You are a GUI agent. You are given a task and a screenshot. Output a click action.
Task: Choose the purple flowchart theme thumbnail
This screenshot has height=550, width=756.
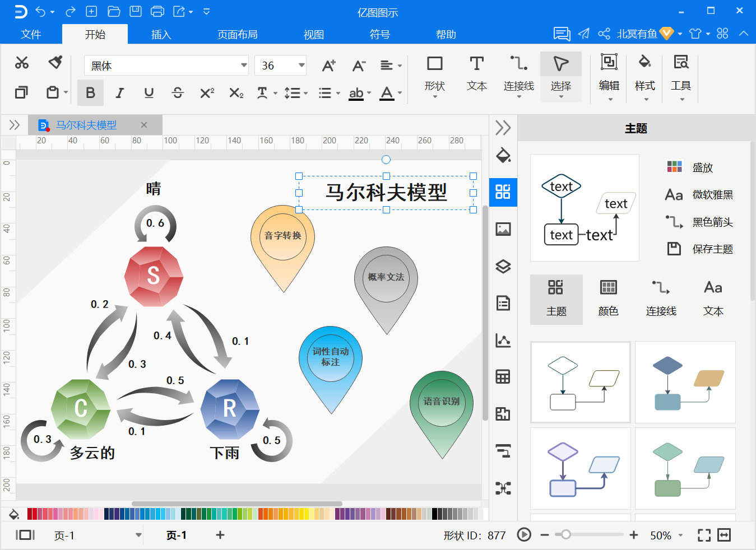click(x=580, y=468)
